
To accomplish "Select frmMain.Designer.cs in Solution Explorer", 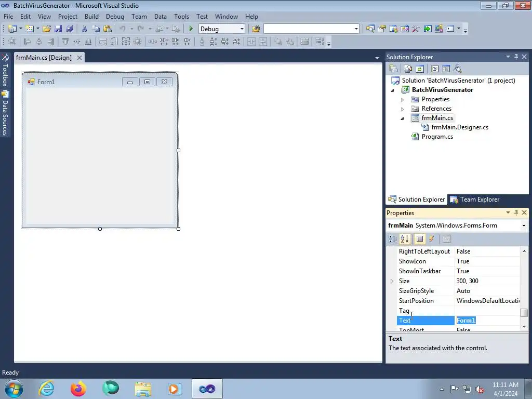I will tap(460, 127).
